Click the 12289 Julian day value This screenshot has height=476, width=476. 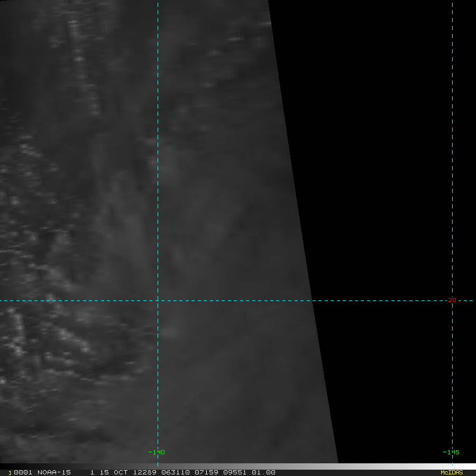(x=145, y=472)
